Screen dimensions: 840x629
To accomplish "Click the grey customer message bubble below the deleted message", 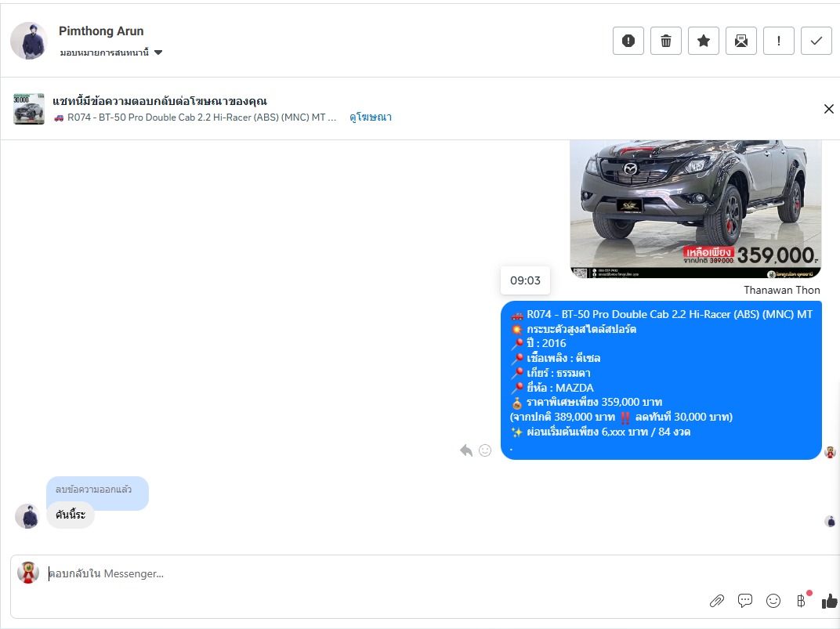I will point(71,515).
